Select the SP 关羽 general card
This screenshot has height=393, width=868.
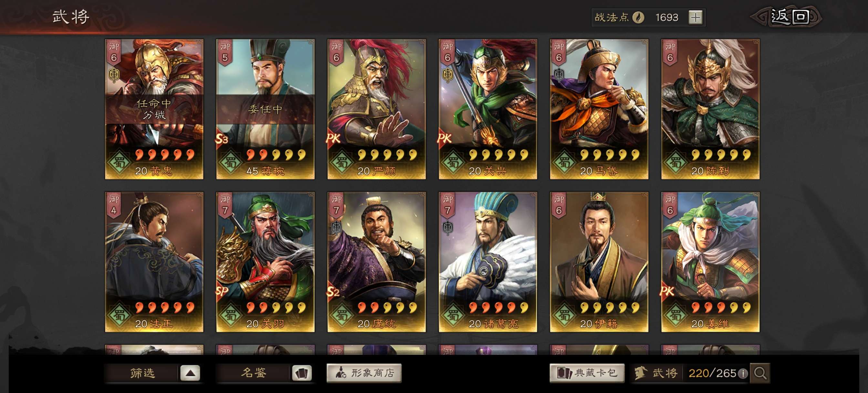(x=265, y=262)
